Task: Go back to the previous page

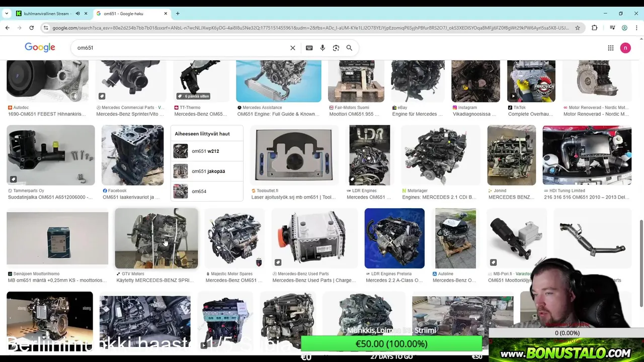Action: tap(8, 28)
